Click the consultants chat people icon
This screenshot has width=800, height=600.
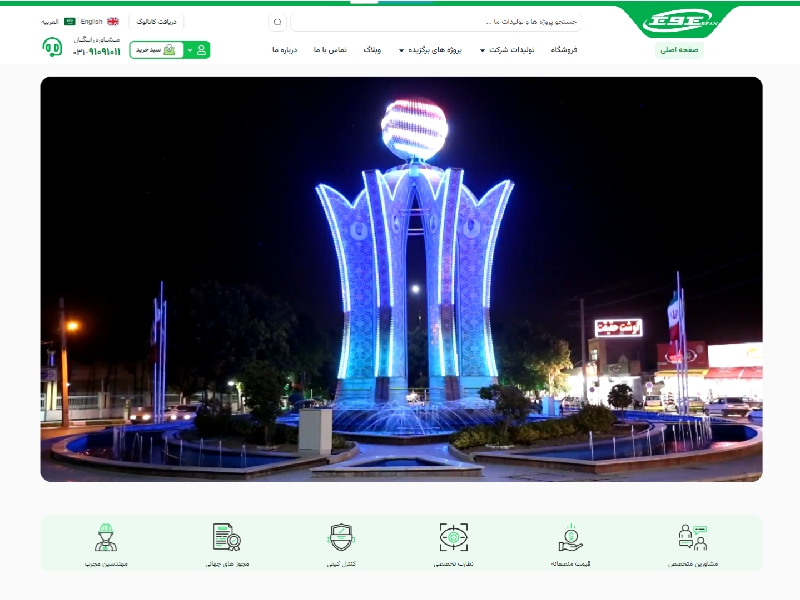point(693,537)
